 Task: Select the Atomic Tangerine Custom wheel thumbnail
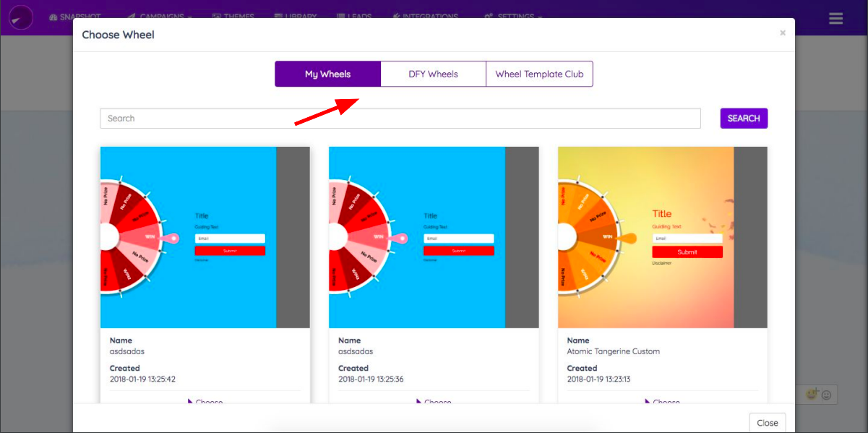[663, 238]
